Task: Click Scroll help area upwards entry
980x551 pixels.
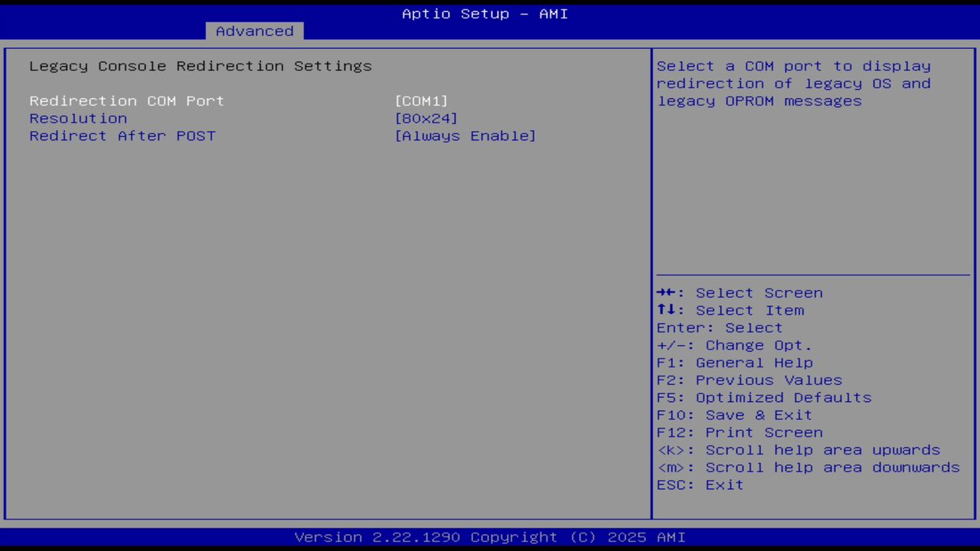Action: 799,449
